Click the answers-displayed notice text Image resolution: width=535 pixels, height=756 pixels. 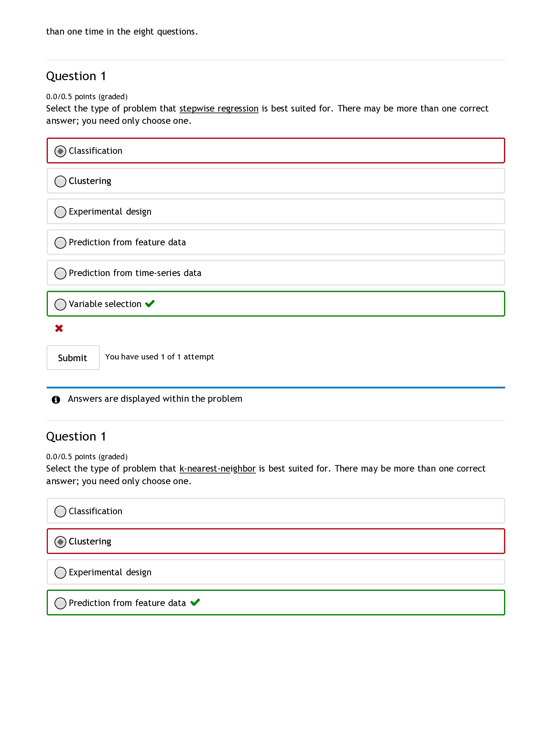click(x=155, y=399)
